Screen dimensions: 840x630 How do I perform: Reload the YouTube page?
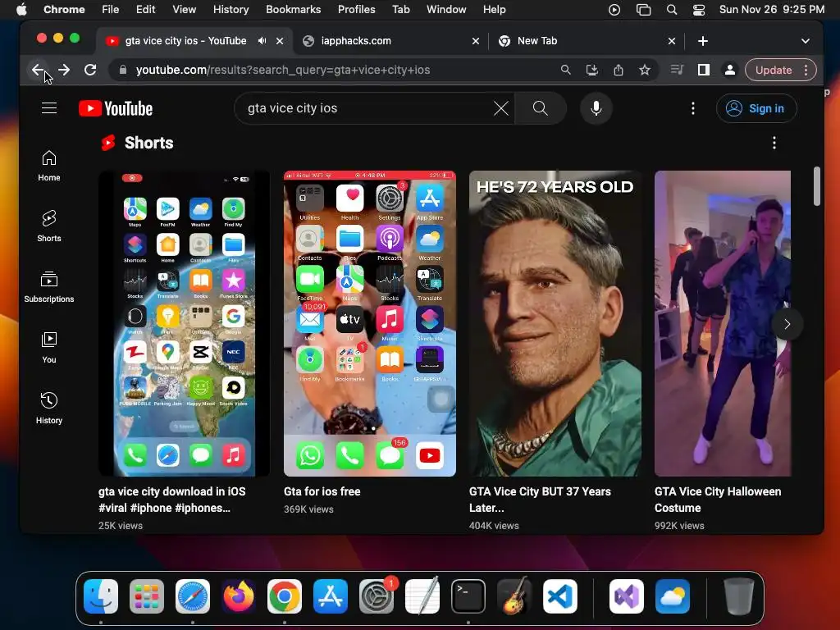(90, 70)
